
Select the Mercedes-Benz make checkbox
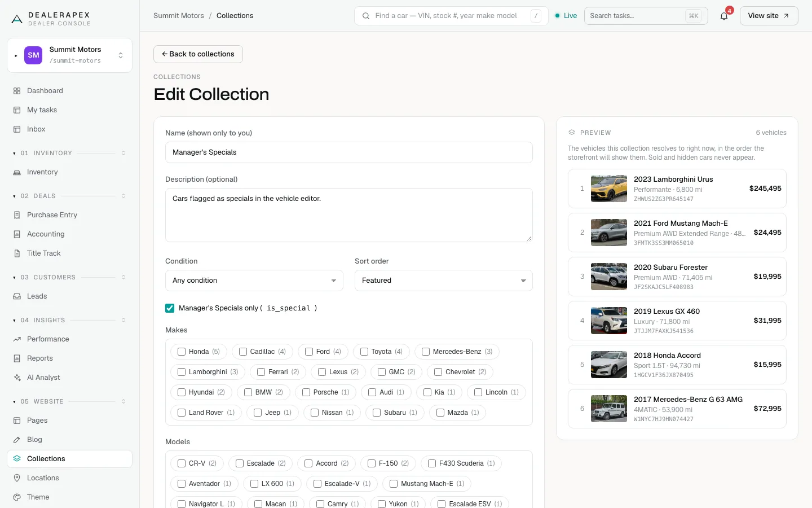426,352
